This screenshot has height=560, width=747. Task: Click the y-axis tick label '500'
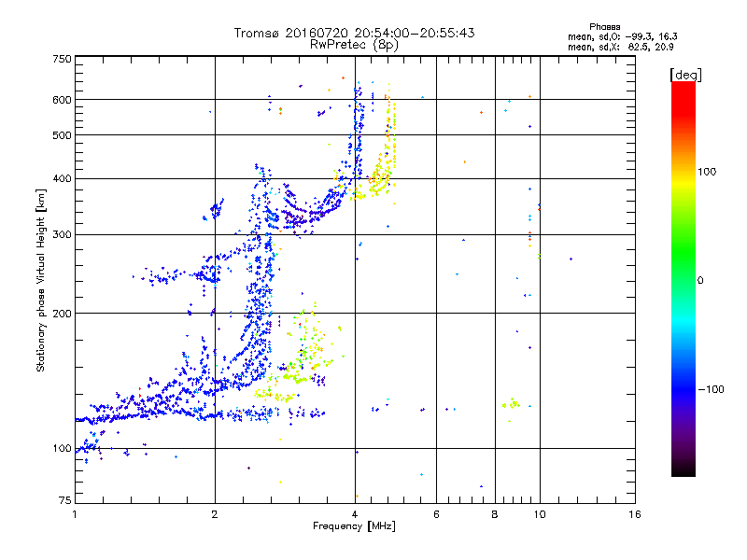(x=62, y=135)
